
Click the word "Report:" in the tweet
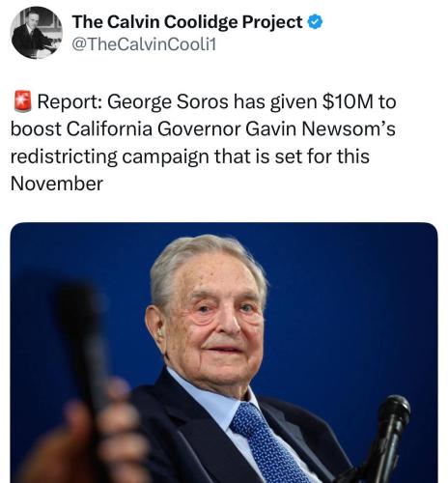point(70,101)
